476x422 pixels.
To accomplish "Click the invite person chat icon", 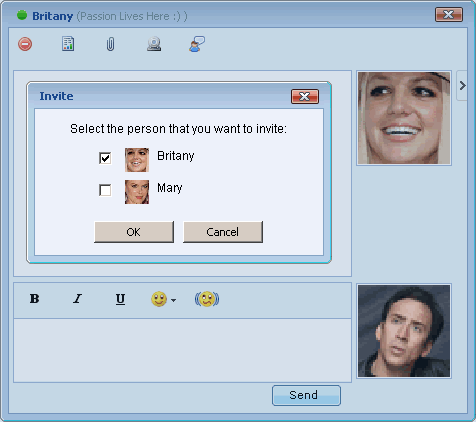I will [197, 44].
